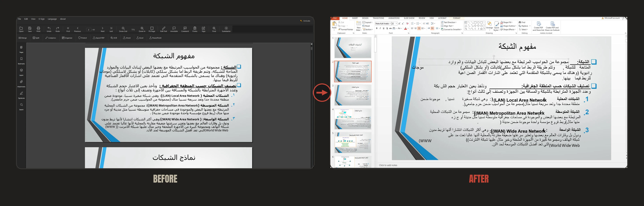Open the Signatures panel in the sidebar
Viewport: 644px width, 206px height.
(21, 95)
